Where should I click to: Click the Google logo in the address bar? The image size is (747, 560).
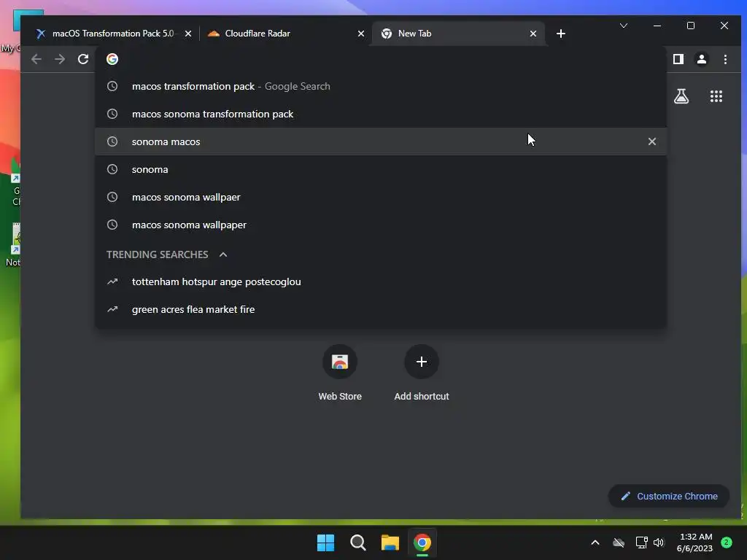[112, 59]
